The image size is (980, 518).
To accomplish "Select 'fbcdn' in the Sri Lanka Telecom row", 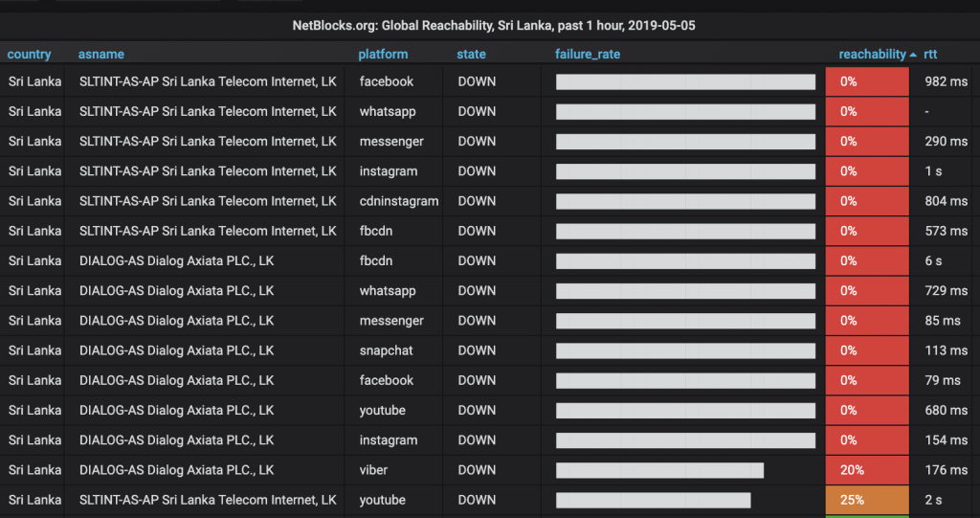I will [x=375, y=231].
